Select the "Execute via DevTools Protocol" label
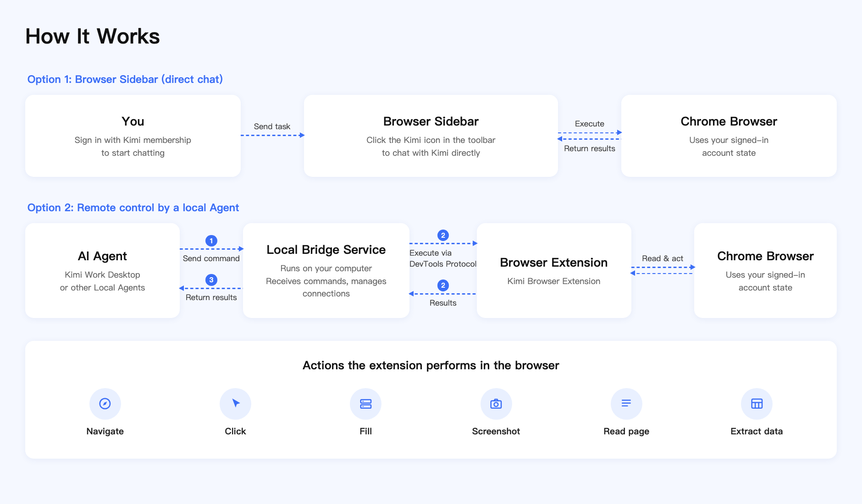 (x=443, y=258)
